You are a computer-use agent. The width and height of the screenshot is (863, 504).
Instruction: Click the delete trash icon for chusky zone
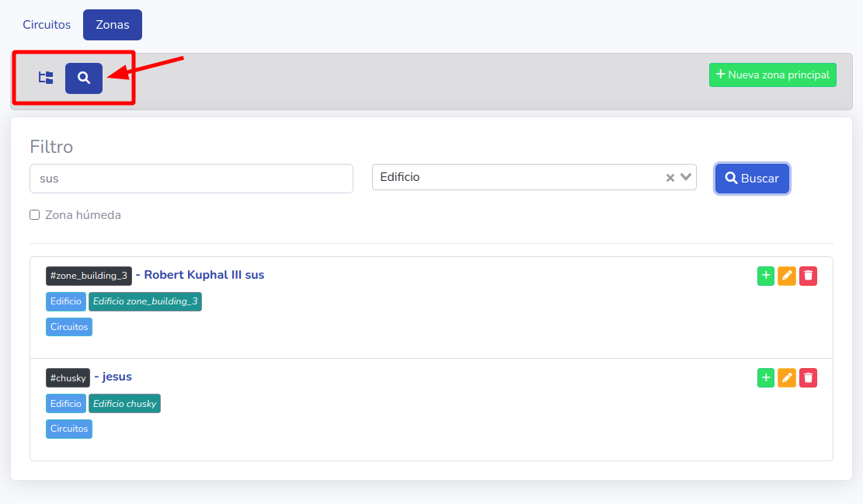coord(808,377)
